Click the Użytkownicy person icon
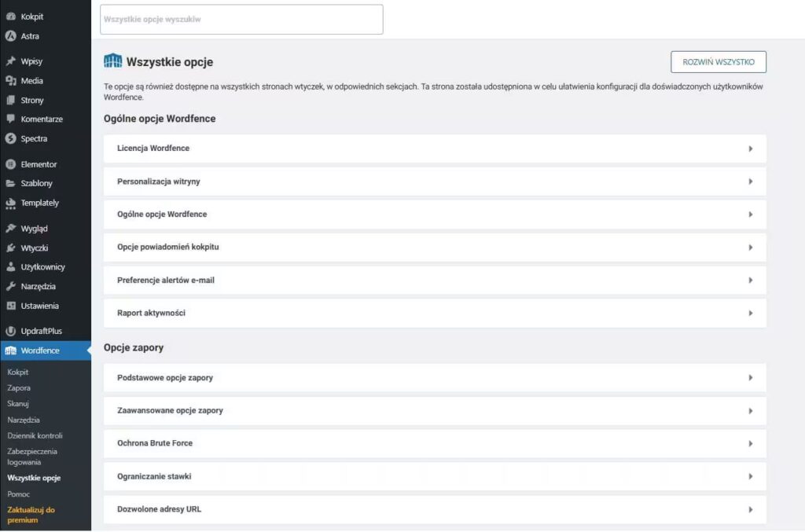 click(x=11, y=266)
